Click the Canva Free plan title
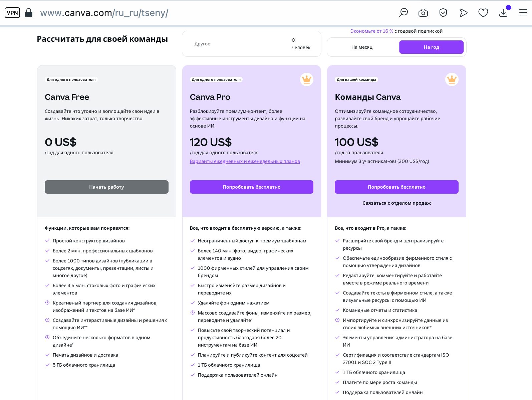This screenshot has height=400, width=532. pyautogui.click(x=67, y=97)
